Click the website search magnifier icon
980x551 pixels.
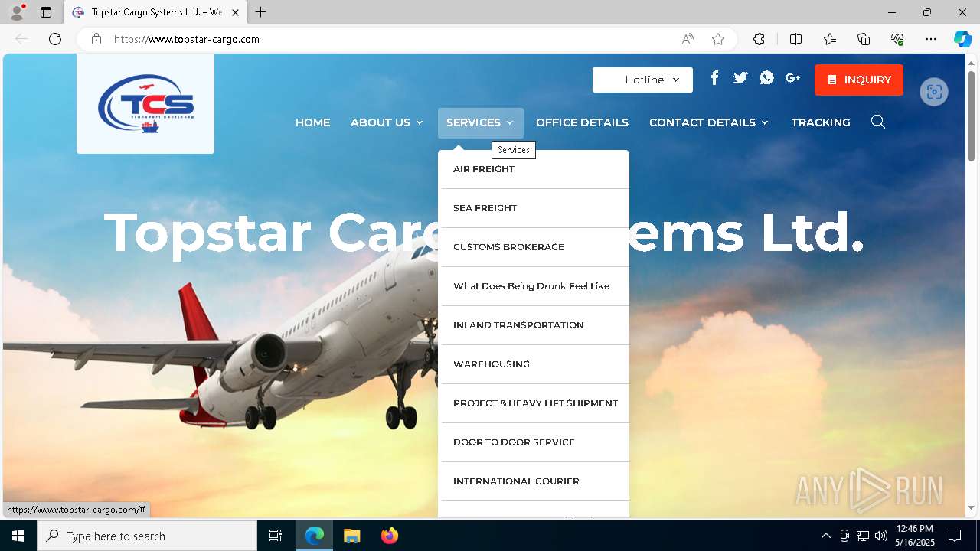pyautogui.click(x=878, y=122)
